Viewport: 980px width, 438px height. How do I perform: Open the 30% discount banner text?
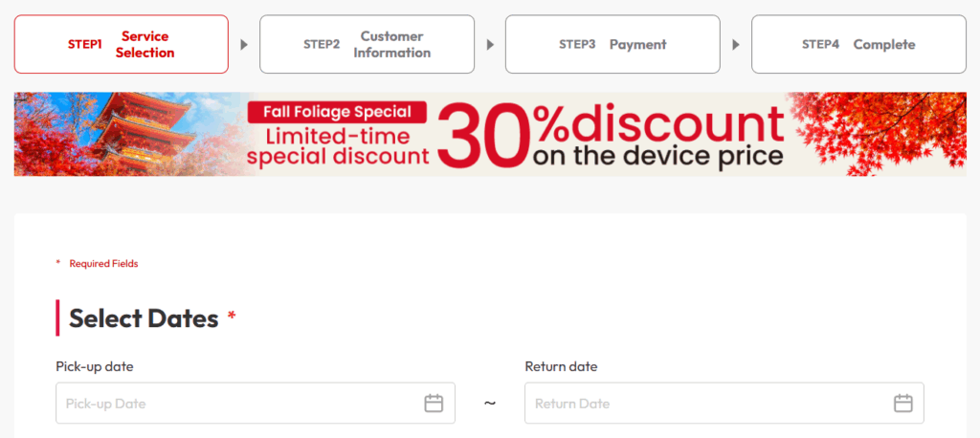(612, 136)
